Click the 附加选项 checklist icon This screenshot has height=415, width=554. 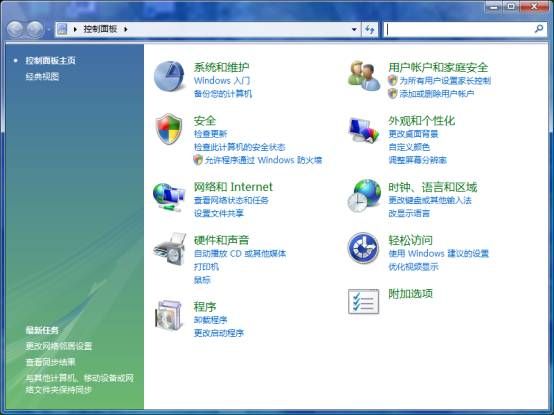pyautogui.click(x=364, y=301)
